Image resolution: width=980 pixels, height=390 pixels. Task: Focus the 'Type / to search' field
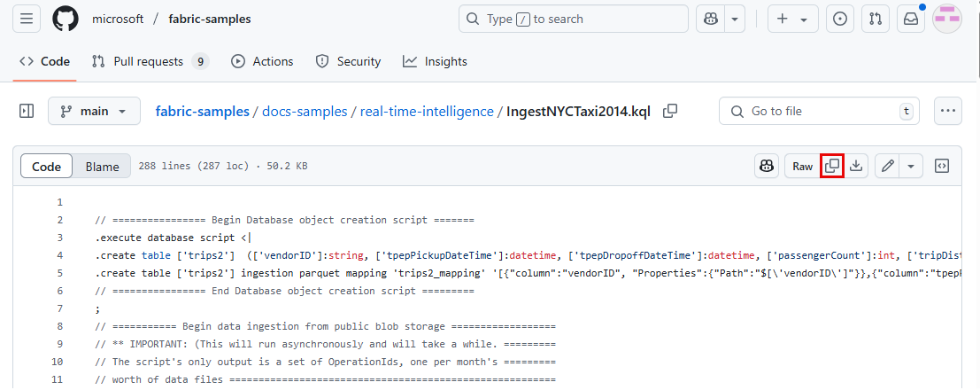573,19
